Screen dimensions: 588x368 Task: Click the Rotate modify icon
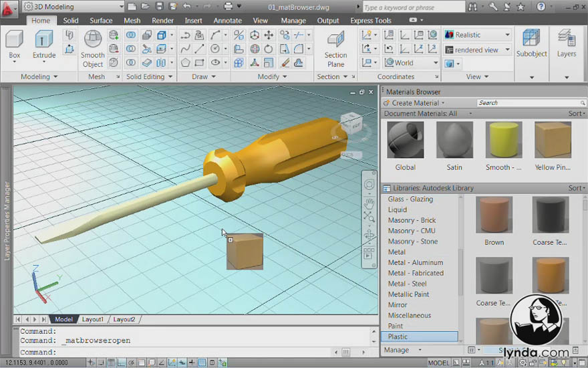tap(269, 49)
